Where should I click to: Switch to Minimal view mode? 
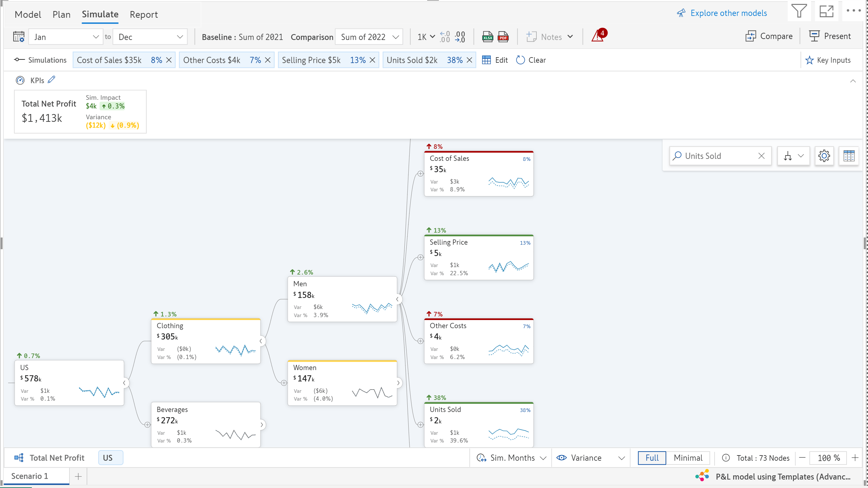688,458
